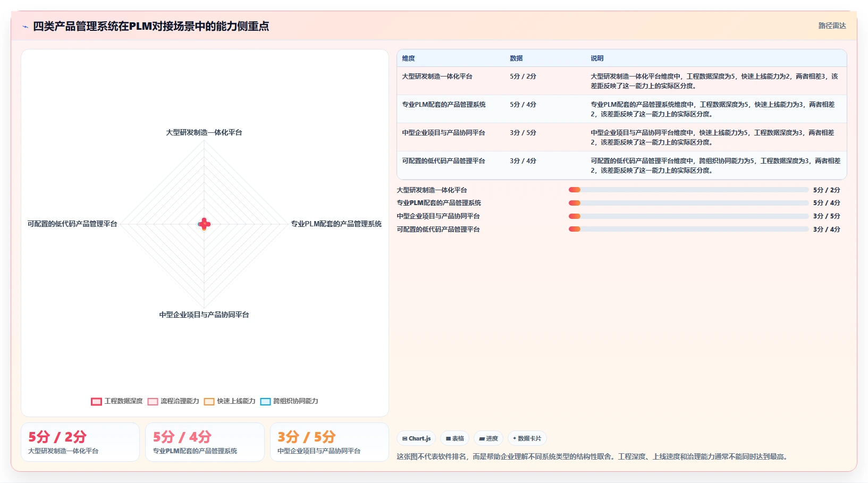868x483 pixels.
Task: Click radar axis label 可配置的低代码产品管理平台
Action: click(x=72, y=224)
